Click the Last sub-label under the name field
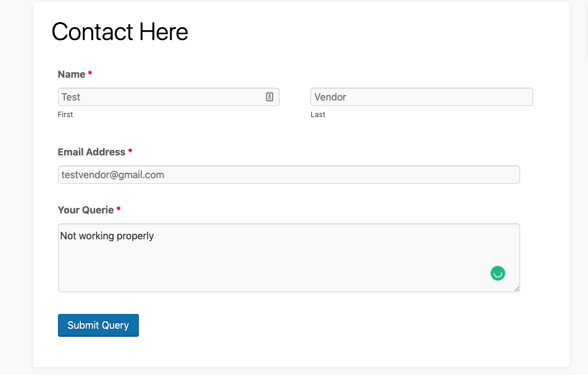This screenshot has height=375, width=588. coord(318,114)
